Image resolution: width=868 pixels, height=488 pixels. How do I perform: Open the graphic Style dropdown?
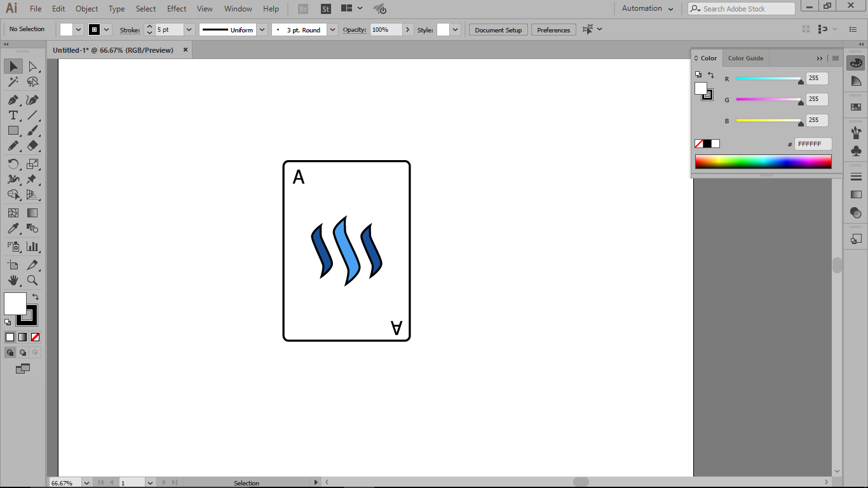[456, 29]
